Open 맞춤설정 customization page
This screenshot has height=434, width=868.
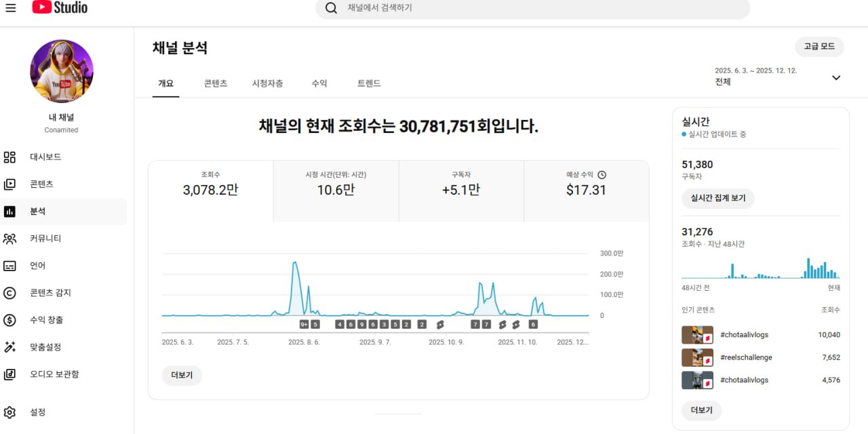point(45,347)
